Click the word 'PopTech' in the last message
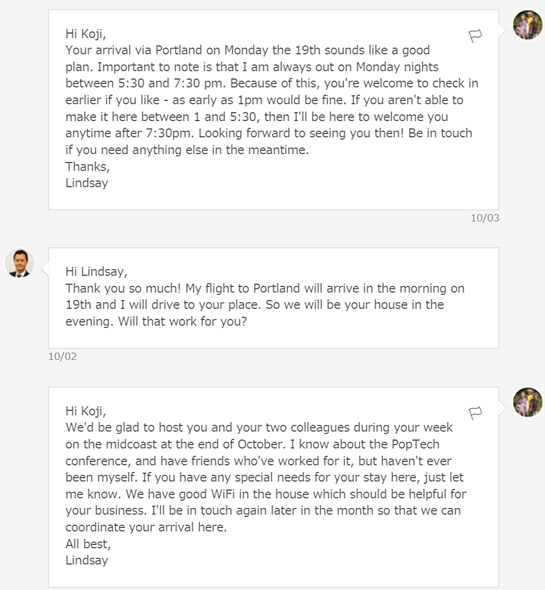Image resolution: width=545 pixels, height=590 pixels. coord(415,444)
